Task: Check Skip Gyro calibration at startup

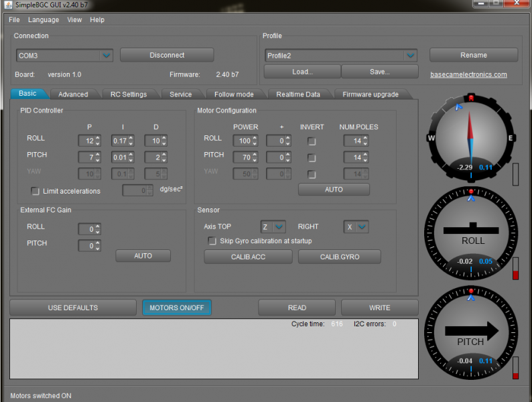Action: [212, 241]
